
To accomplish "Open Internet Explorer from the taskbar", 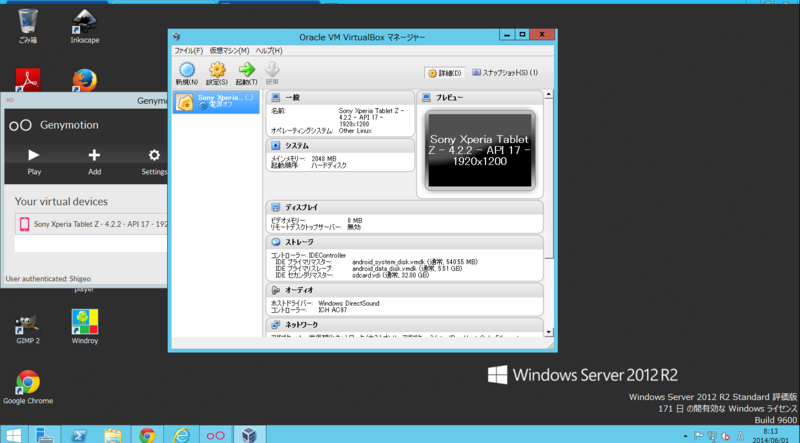I will (x=181, y=435).
